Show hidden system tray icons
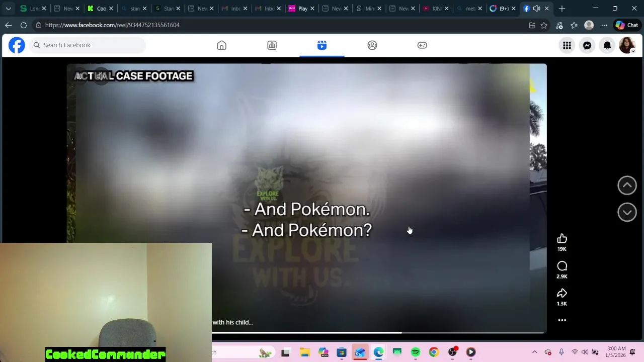 point(534,352)
